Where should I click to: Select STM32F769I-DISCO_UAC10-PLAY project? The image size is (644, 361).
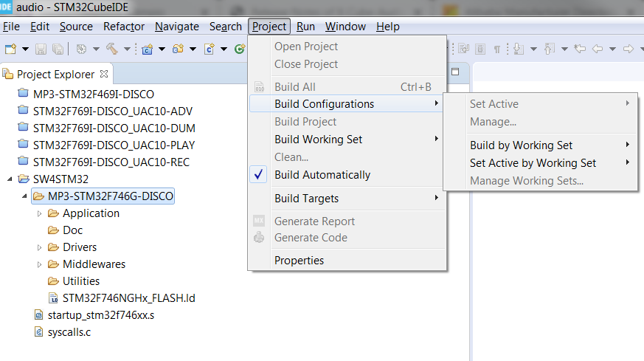114,145
